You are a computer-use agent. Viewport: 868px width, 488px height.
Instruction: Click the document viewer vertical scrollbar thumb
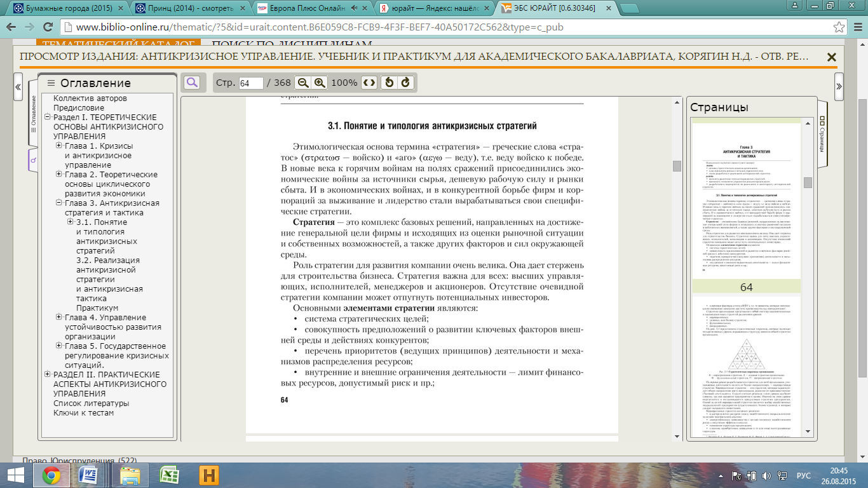tap(677, 166)
